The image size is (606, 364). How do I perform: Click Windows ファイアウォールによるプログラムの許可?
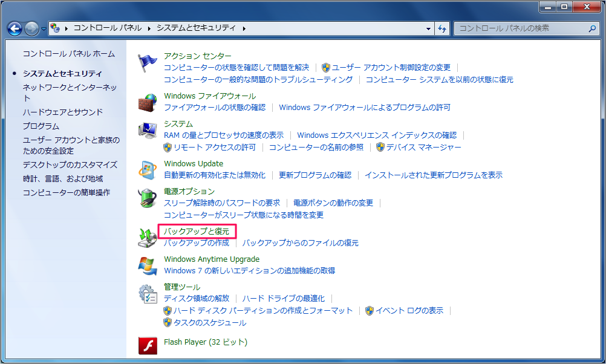point(365,108)
